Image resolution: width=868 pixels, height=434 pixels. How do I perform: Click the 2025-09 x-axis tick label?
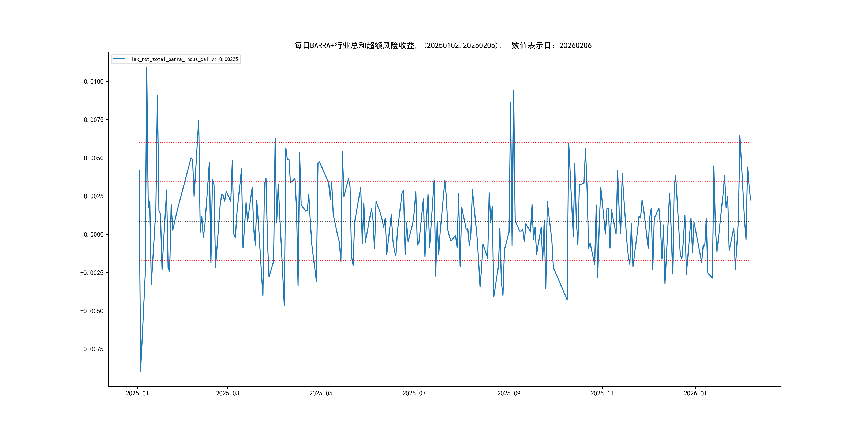(509, 393)
